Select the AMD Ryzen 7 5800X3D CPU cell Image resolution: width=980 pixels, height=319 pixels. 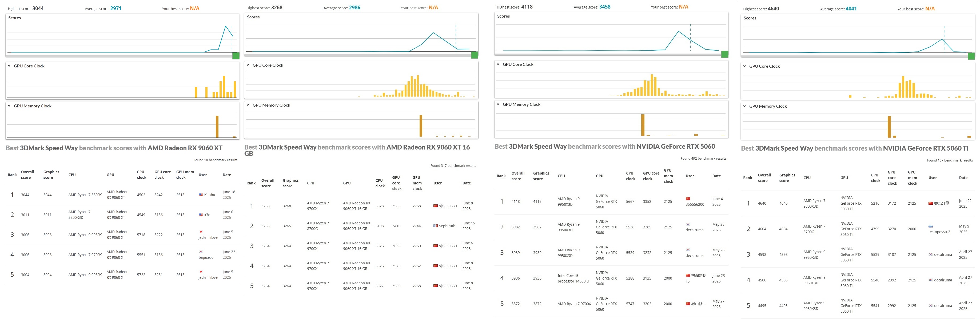[x=79, y=215]
